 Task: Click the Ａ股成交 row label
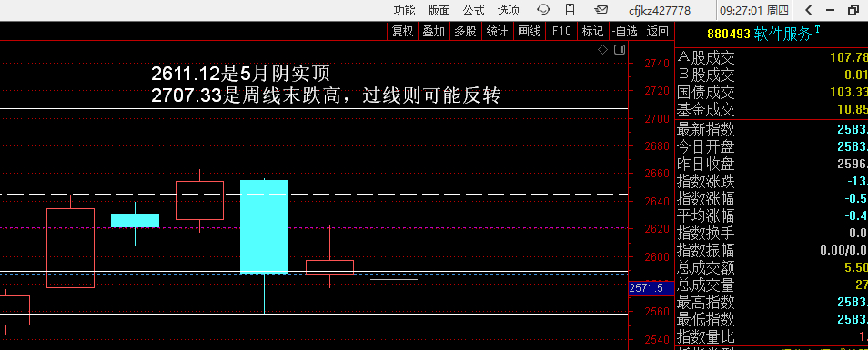(x=706, y=57)
